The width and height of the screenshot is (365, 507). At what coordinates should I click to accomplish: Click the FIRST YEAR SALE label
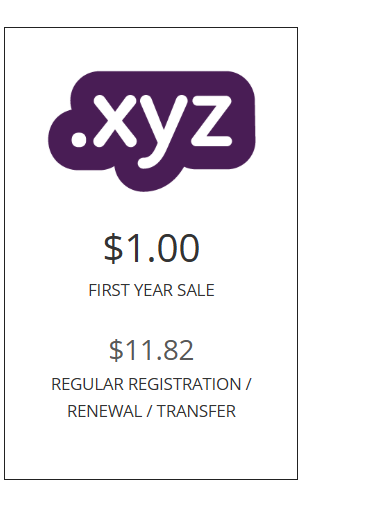click(151, 290)
